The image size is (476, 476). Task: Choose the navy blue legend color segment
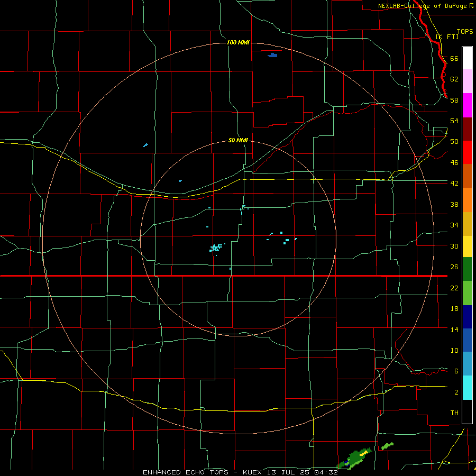coord(467,317)
